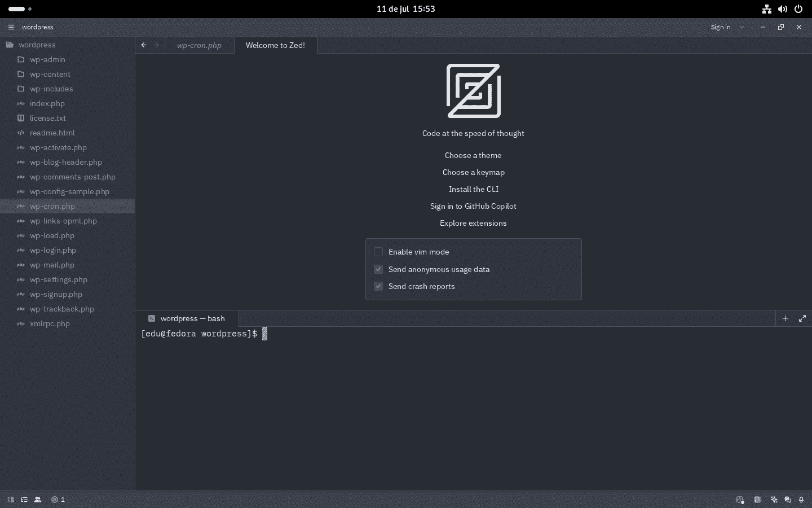Viewport: 812px width, 508px height.
Task: Open the Sign in dropdown chevron
Action: tap(742, 27)
